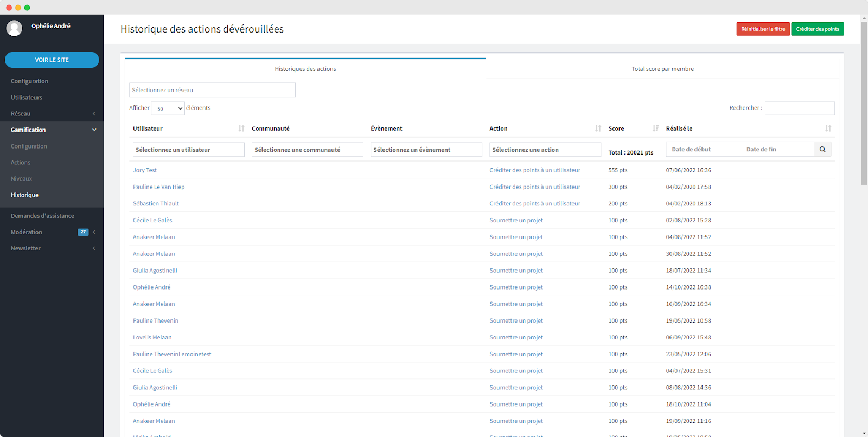The image size is (868, 437).
Task: Expand the Modération chevron
Action: pos(94,232)
